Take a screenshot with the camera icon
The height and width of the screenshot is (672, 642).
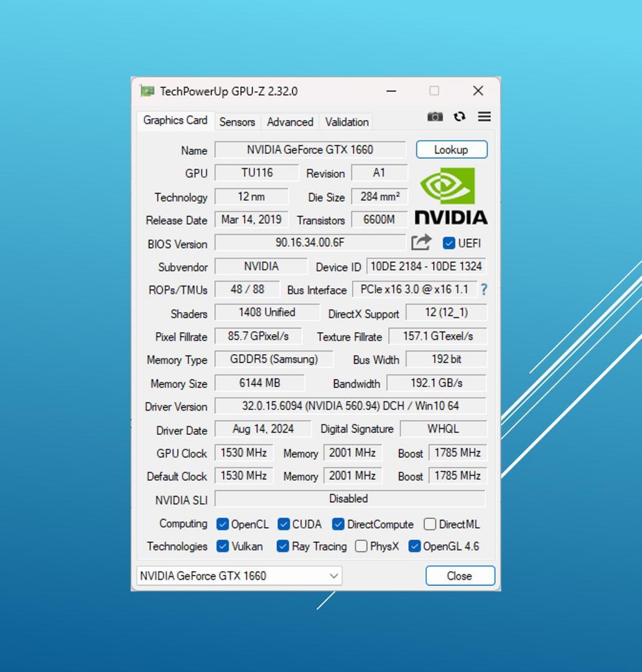[x=435, y=116]
